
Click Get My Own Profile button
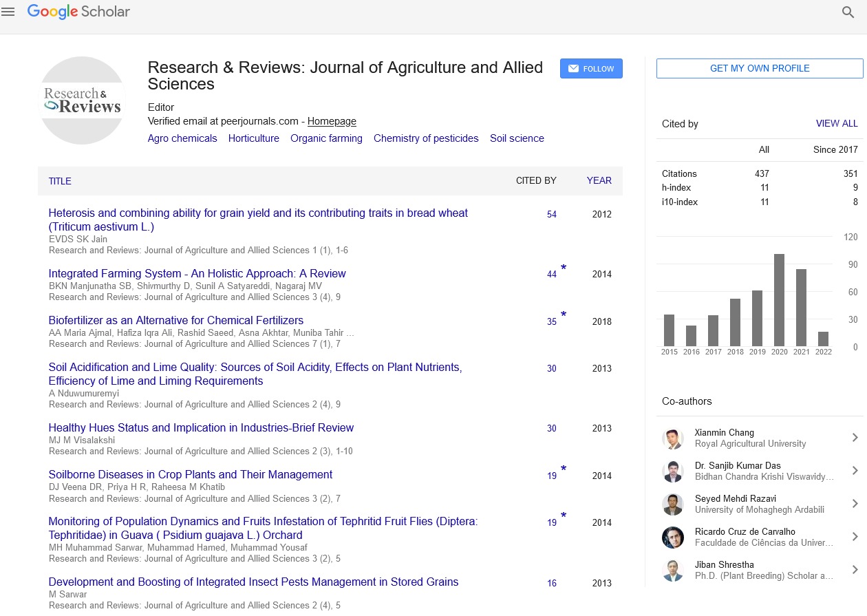(x=760, y=68)
